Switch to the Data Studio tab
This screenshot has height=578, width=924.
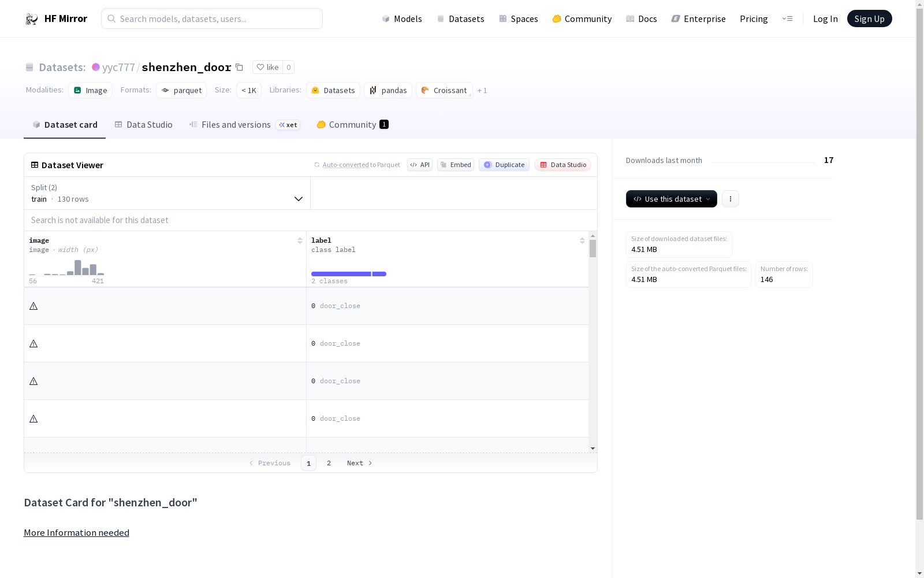tap(144, 125)
